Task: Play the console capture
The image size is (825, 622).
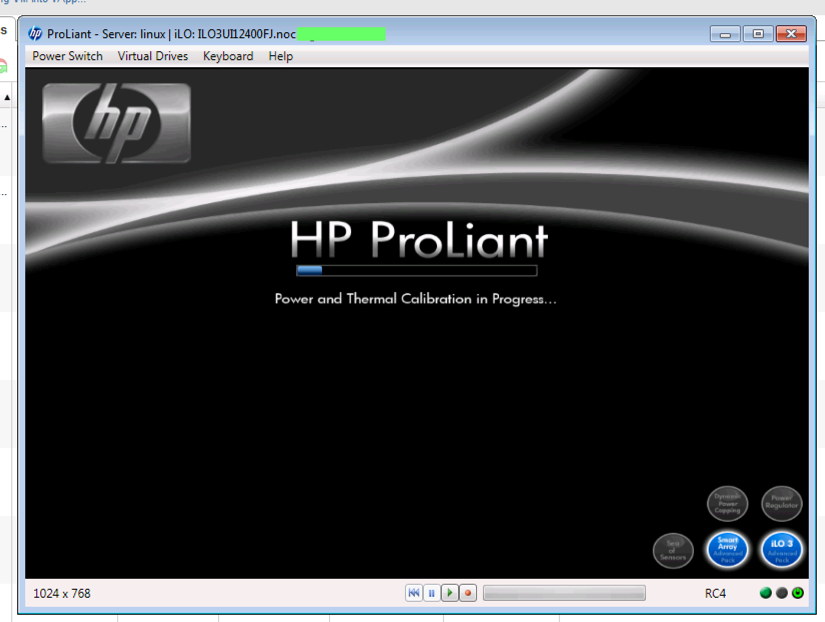Action: coord(450,593)
